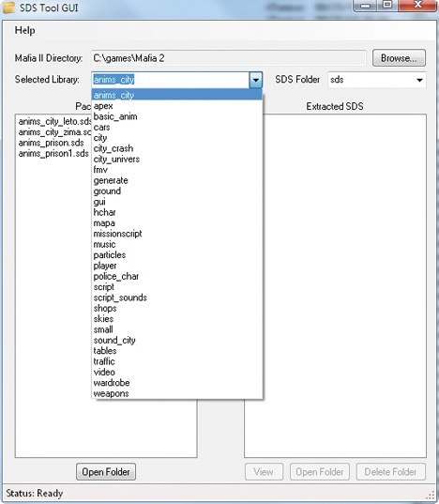
Task: Select anims_city_leto.sds in packed list
Action: pyautogui.click(x=54, y=121)
